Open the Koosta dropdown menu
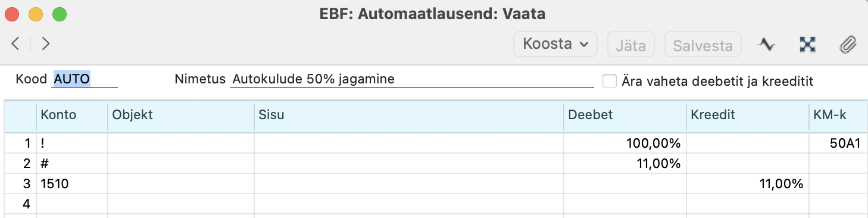Screen dimensions: 868x218 pos(555,44)
